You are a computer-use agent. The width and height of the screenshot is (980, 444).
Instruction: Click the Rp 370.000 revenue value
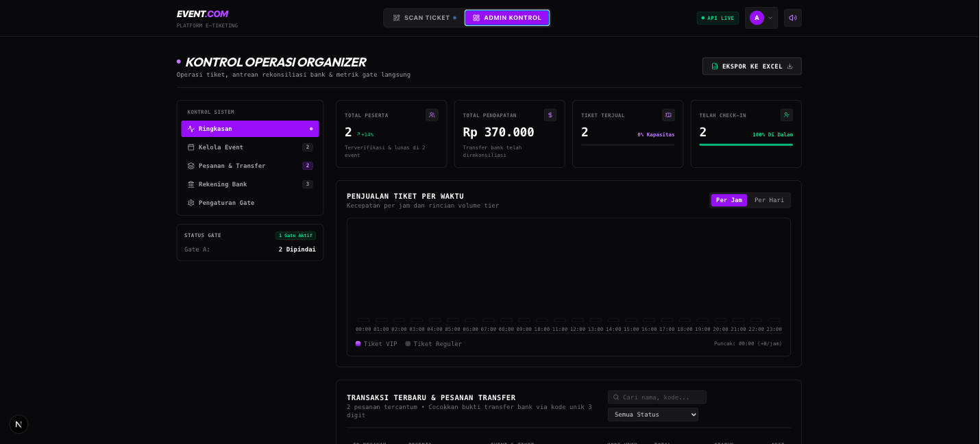(498, 132)
